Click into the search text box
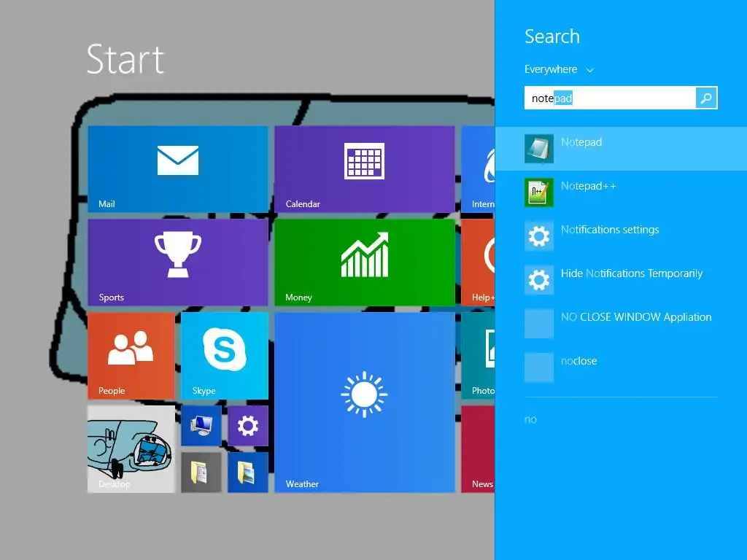Image resolution: width=747 pixels, height=560 pixels. [x=610, y=98]
